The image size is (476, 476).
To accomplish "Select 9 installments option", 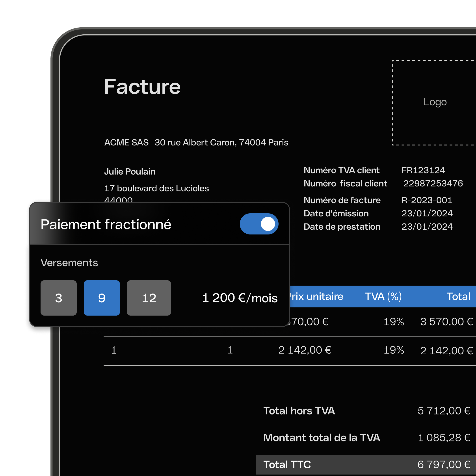I will tap(102, 298).
